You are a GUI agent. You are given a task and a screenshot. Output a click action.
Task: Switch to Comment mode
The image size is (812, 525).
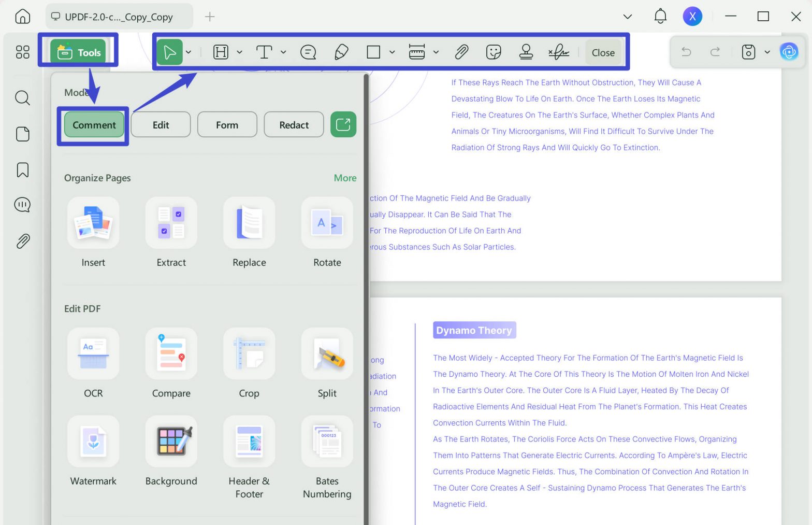tap(94, 125)
